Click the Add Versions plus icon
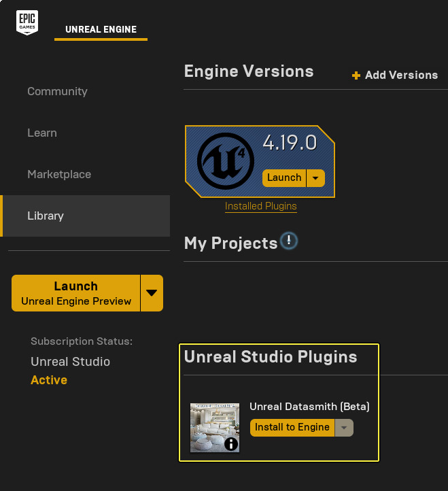Screen dimensions: 448x491 (356, 75)
